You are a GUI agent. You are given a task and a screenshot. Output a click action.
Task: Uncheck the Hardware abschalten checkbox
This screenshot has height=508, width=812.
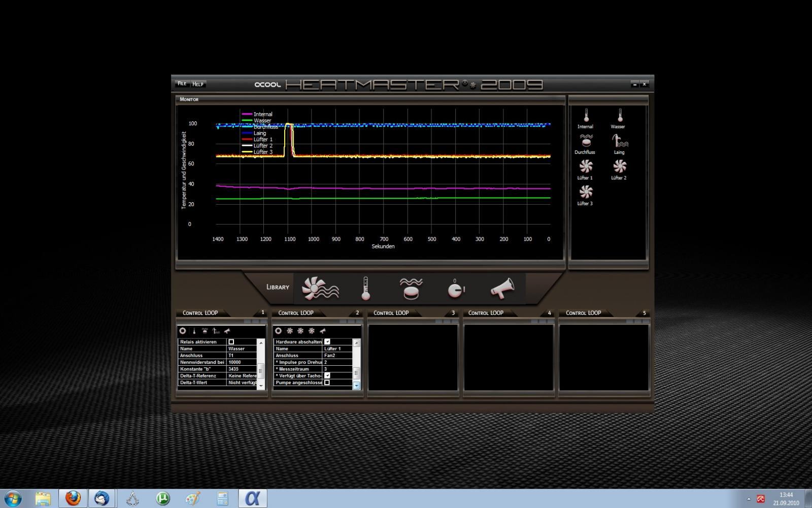(327, 342)
